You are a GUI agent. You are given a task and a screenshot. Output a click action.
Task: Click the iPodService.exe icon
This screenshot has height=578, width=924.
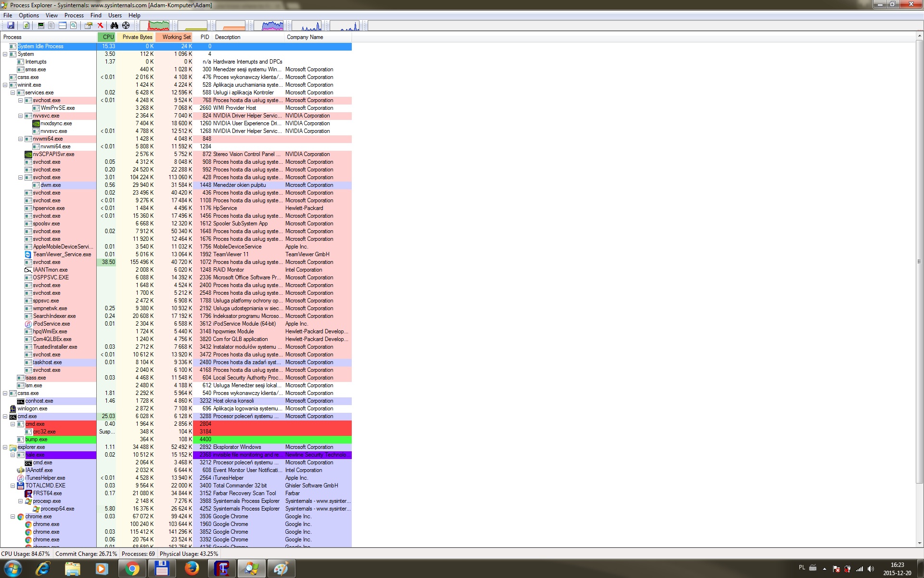tap(28, 324)
